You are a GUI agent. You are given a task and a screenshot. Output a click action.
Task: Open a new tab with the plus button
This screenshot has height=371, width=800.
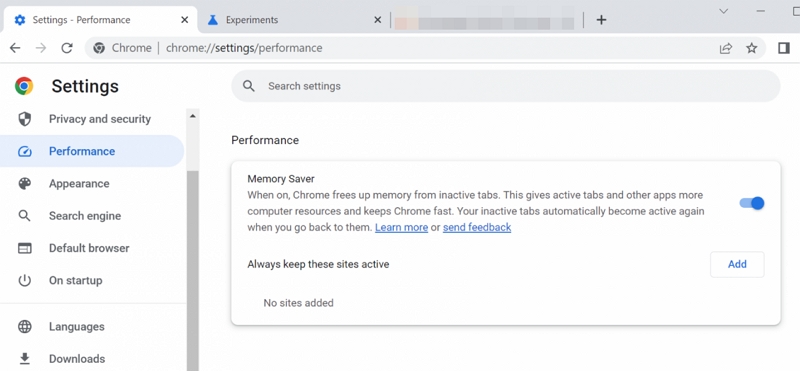point(602,20)
